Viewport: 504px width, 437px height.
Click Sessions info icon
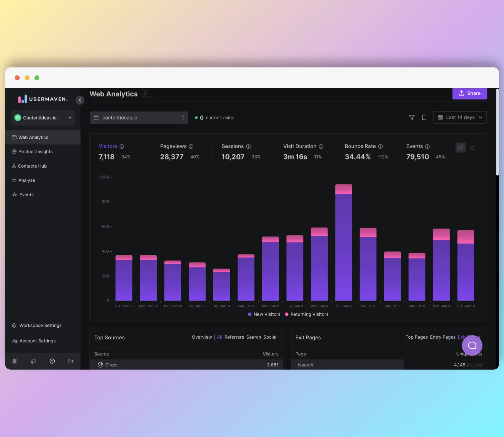tap(248, 146)
